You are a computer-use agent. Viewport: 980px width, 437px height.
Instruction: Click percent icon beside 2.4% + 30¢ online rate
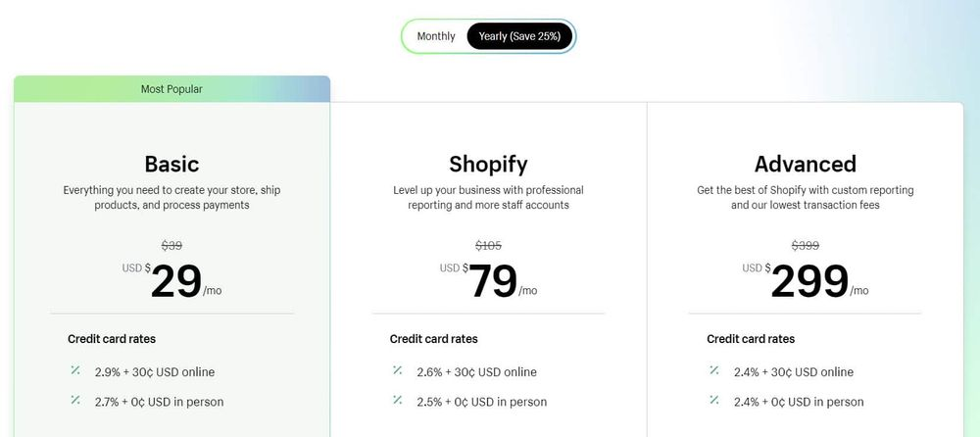point(714,371)
